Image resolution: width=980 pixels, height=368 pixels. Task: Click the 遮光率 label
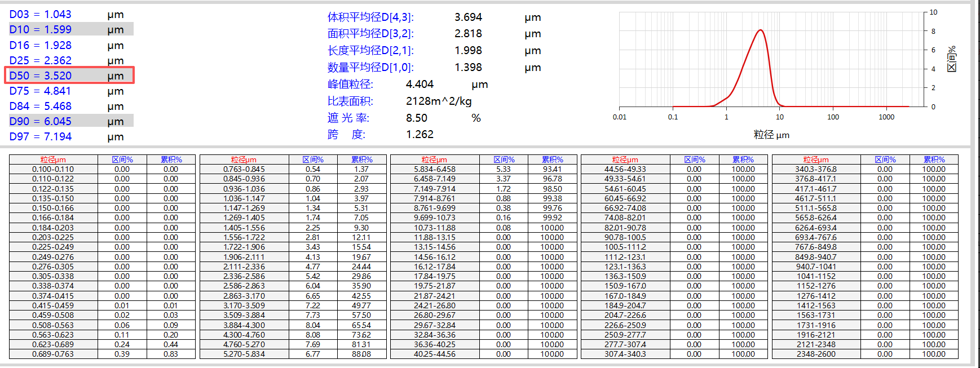(348, 118)
